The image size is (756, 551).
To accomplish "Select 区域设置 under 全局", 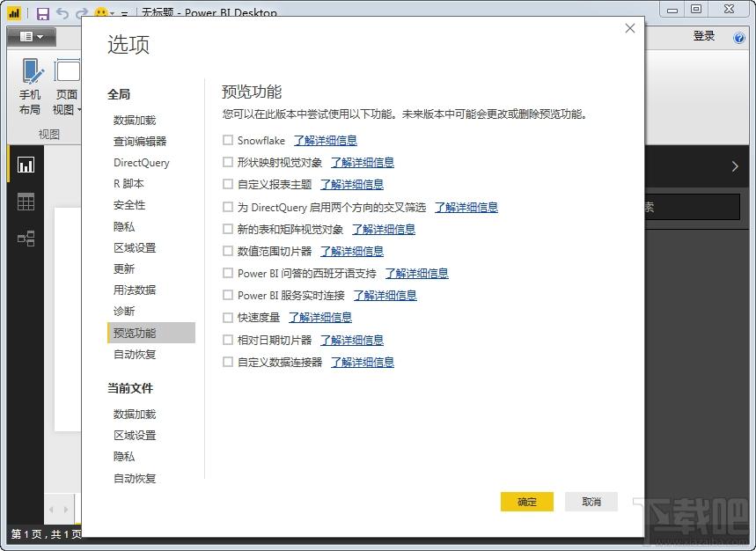I will tap(135, 248).
